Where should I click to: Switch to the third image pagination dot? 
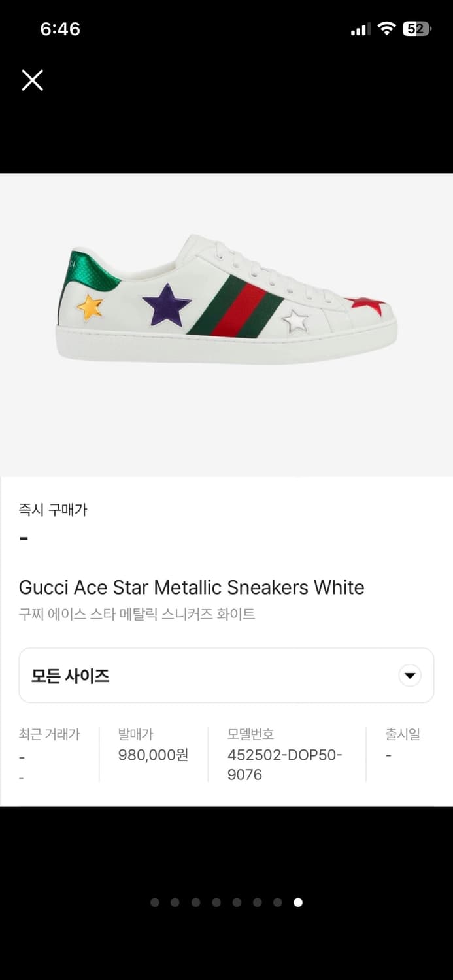[195, 902]
